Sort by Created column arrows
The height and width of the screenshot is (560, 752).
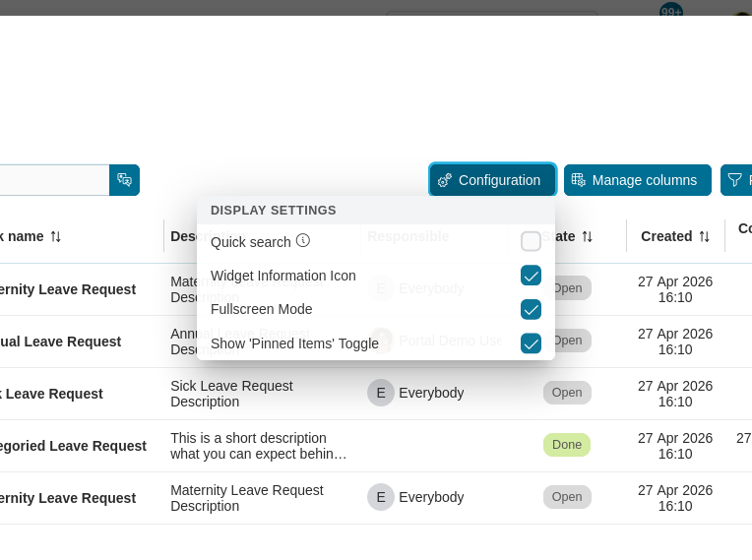click(x=704, y=236)
